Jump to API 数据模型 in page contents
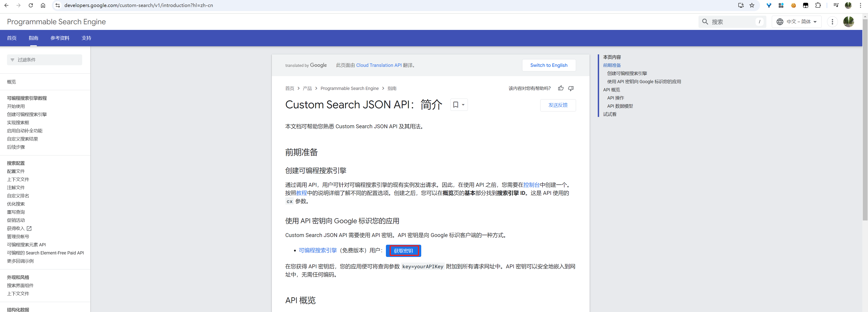868x312 pixels. (620, 106)
